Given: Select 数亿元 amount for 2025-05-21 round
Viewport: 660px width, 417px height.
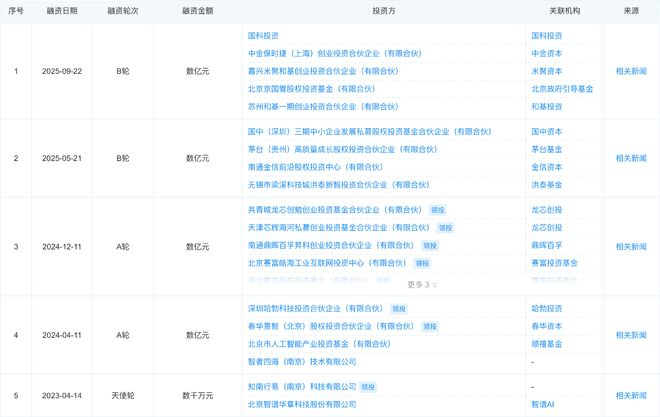Looking at the screenshot, I should [x=198, y=158].
